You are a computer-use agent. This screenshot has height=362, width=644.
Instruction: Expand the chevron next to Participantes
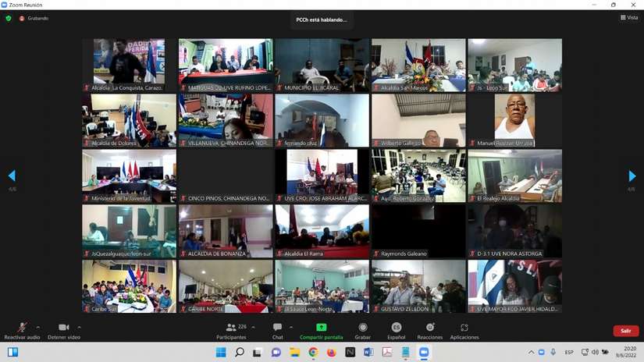click(254, 328)
